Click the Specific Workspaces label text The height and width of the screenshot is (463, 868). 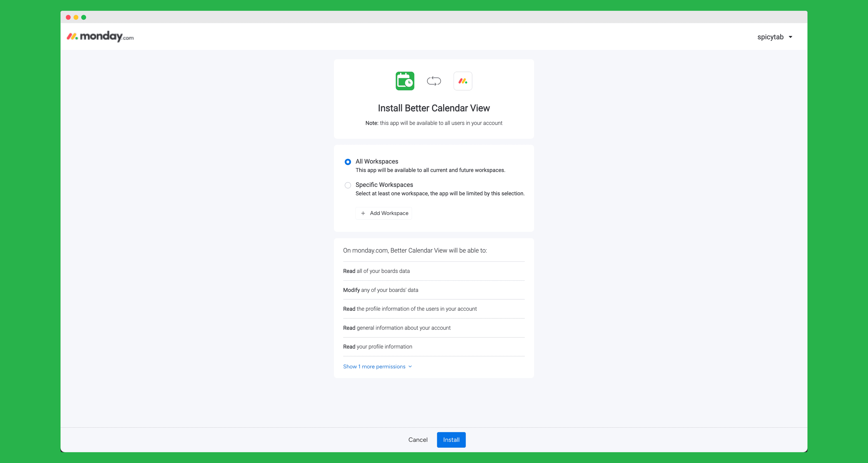[x=384, y=185]
